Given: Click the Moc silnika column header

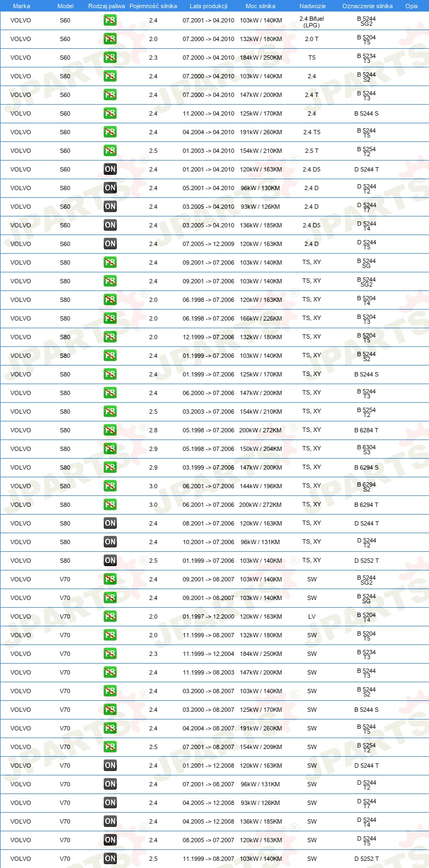Looking at the screenshot, I should (x=261, y=6).
